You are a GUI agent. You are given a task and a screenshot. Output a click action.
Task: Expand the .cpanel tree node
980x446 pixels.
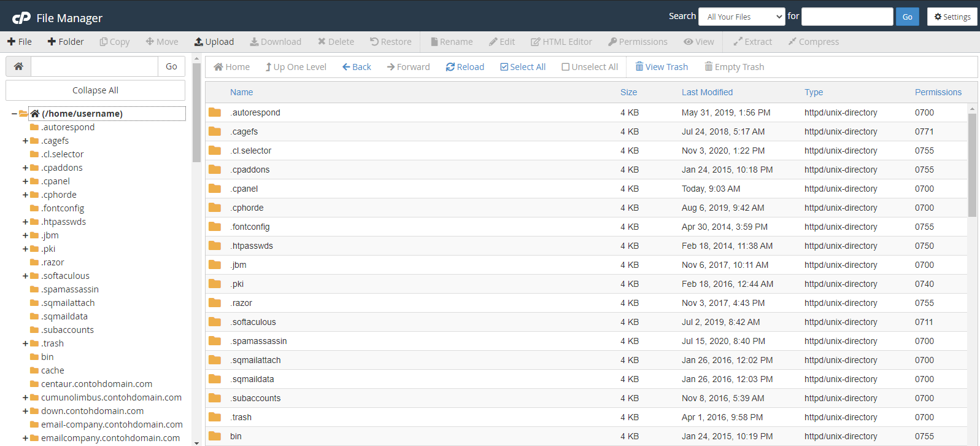coord(25,181)
